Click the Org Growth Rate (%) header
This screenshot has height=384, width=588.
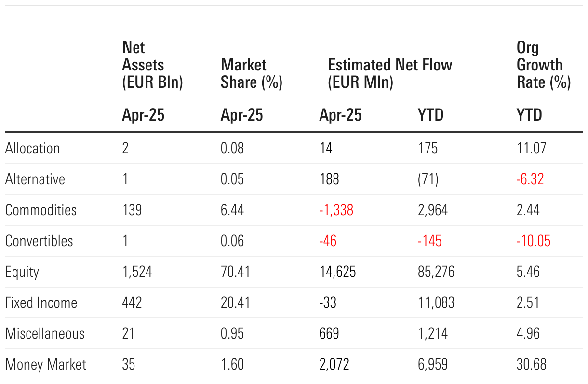(x=543, y=65)
